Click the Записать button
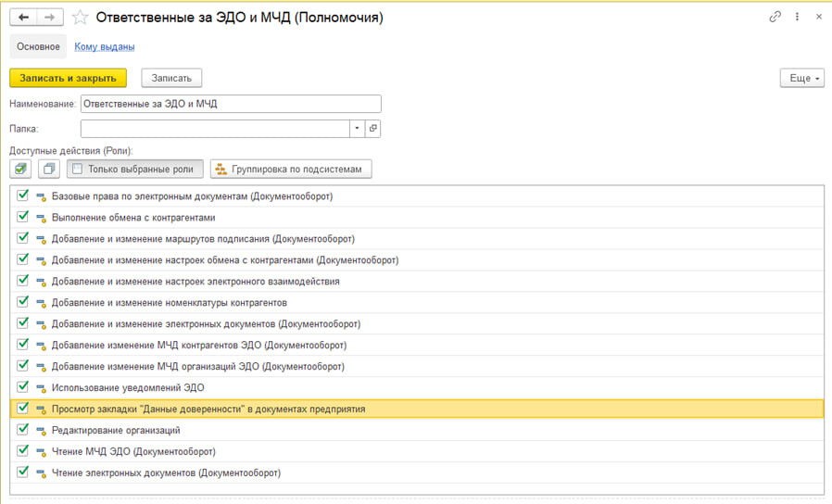The width and height of the screenshot is (832, 504). (171, 78)
